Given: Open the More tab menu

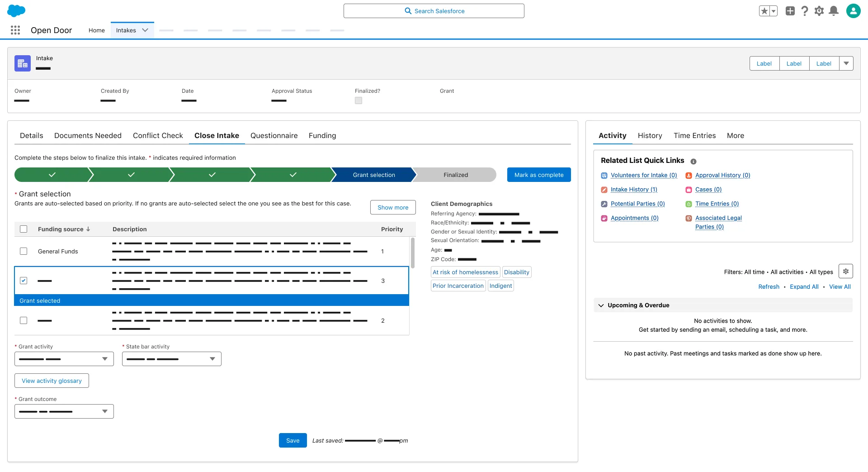Looking at the screenshot, I should [736, 135].
